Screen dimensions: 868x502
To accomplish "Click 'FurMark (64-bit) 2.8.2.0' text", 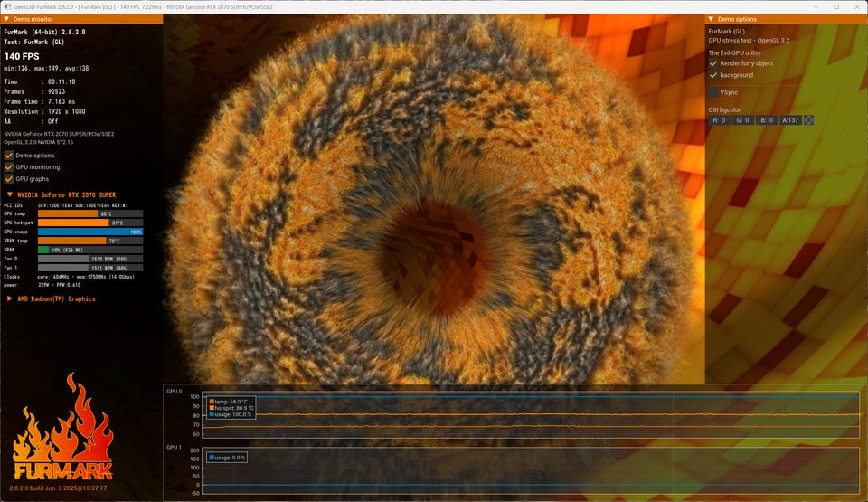I will 45,33.
